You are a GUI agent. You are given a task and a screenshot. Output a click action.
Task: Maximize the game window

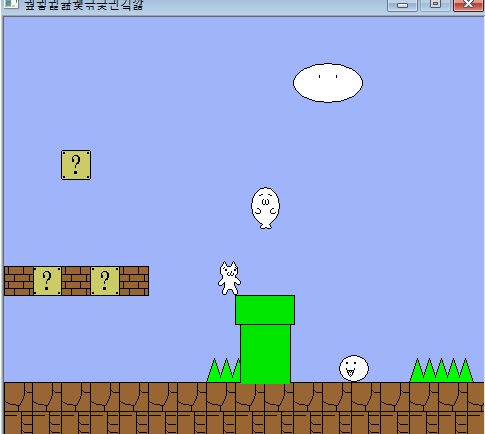pos(435,5)
